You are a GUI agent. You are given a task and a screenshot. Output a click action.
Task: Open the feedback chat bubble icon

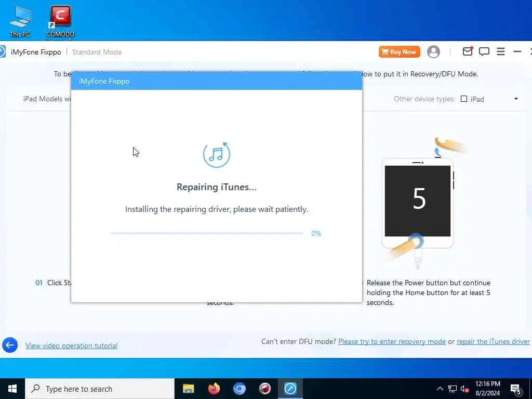pyautogui.click(x=484, y=51)
